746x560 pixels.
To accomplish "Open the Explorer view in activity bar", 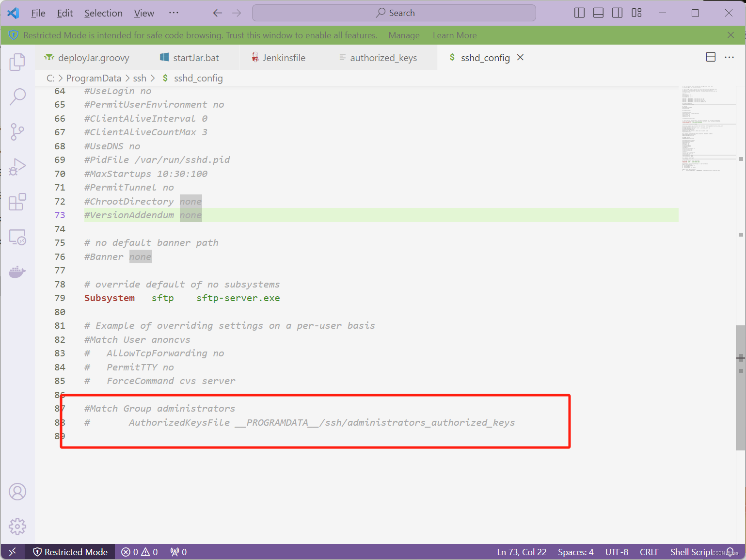I will tap(17, 62).
